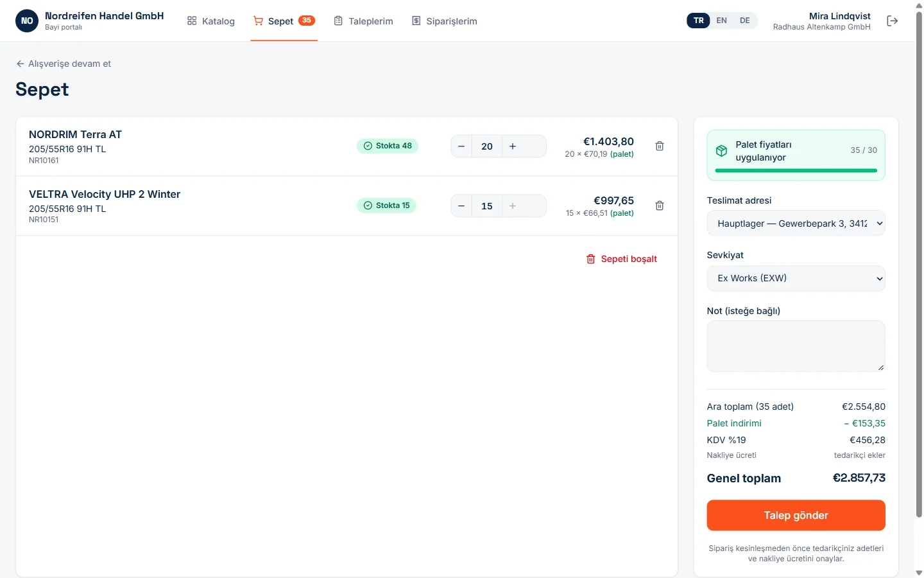Switch language to DE

tap(744, 21)
